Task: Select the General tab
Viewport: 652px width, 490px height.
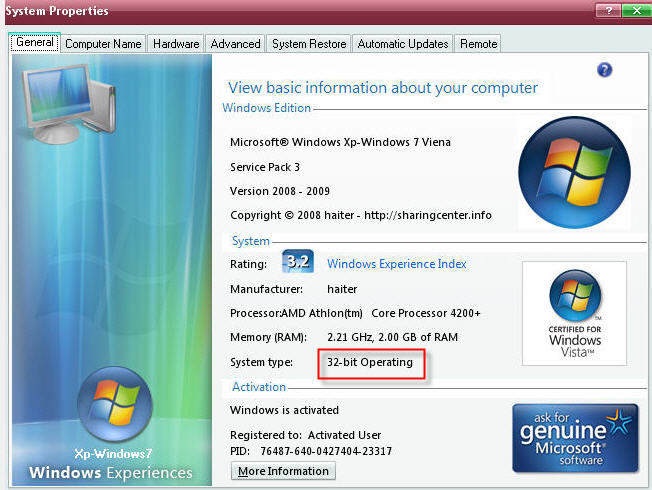Action: pyautogui.click(x=35, y=42)
